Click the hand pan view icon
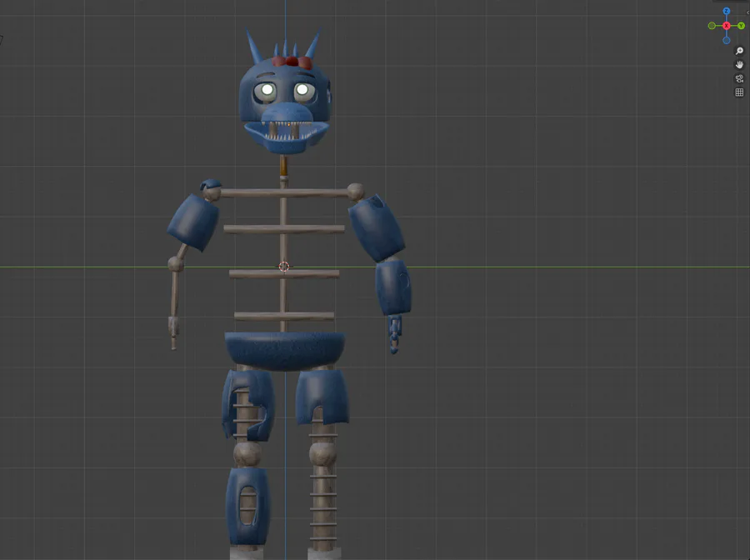This screenshot has width=750, height=560. point(739,64)
